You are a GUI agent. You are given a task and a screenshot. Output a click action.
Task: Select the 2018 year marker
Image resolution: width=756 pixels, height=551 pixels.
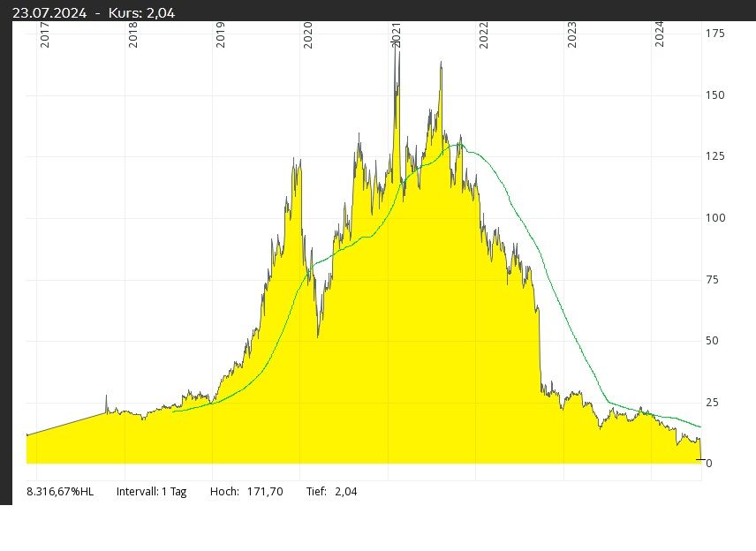click(133, 36)
